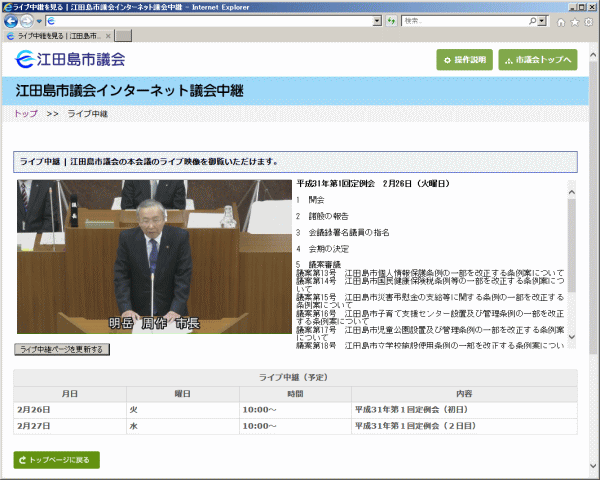Click the ライブ中継(予定) table title
The width and height of the screenshot is (600, 480).
[x=293, y=377]
